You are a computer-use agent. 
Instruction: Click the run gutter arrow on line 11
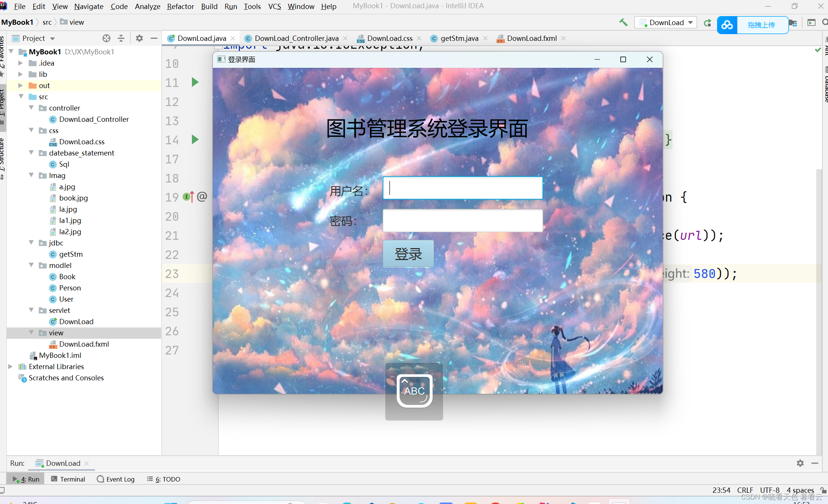tap(195, 82)
